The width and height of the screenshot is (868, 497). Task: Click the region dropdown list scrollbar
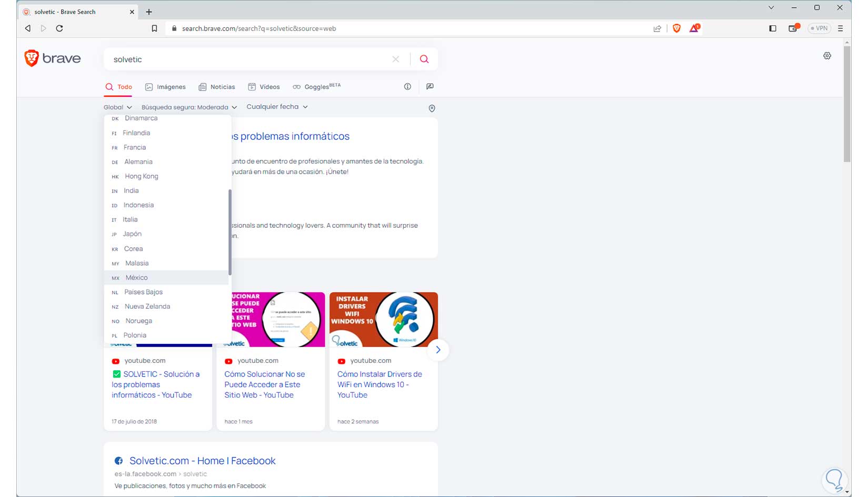click(x=230, y=232)
